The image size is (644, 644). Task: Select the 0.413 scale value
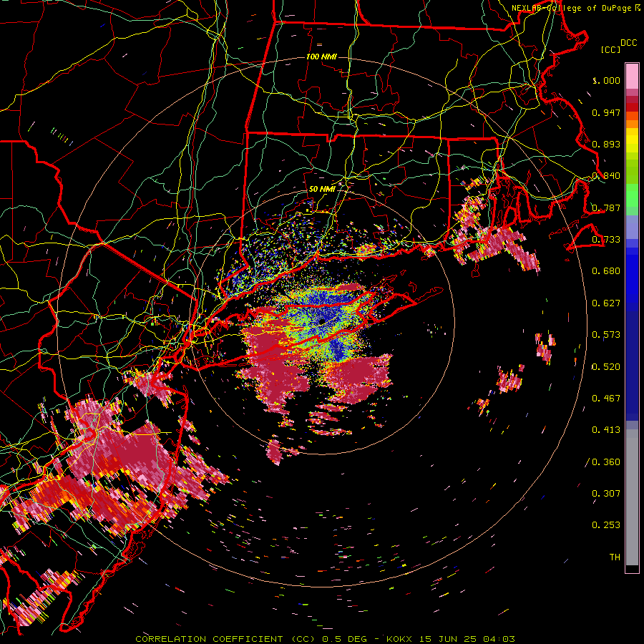click(x=606, y=430)
